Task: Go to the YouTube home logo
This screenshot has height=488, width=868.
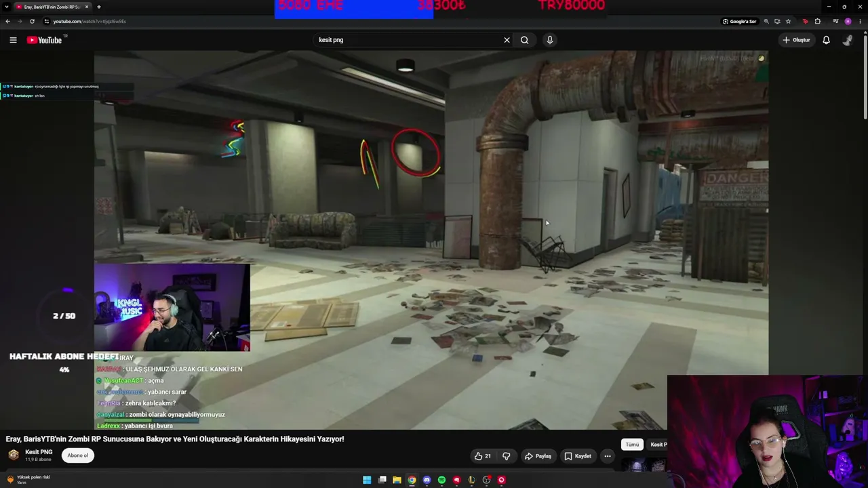Action: point(44,40)
